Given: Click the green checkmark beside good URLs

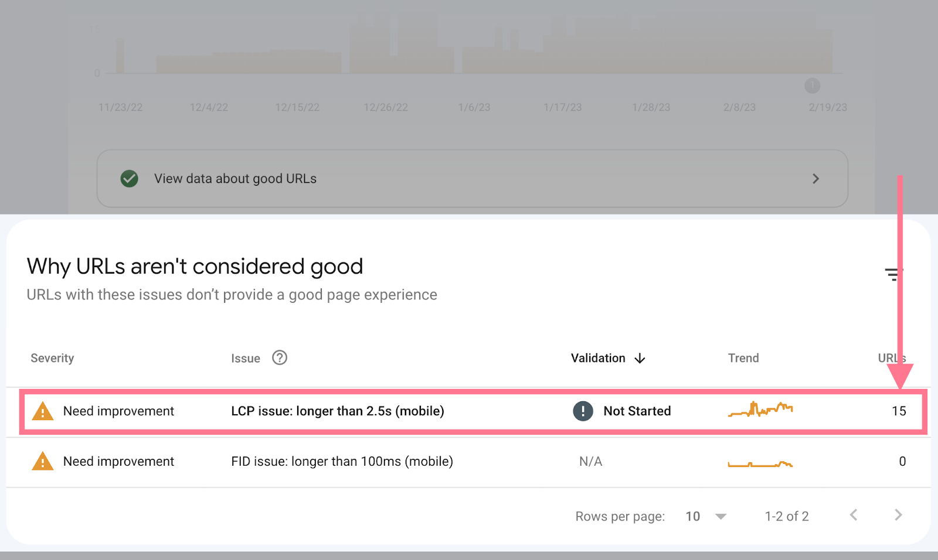Looking at the screenshot, I should tap(130, 178).
